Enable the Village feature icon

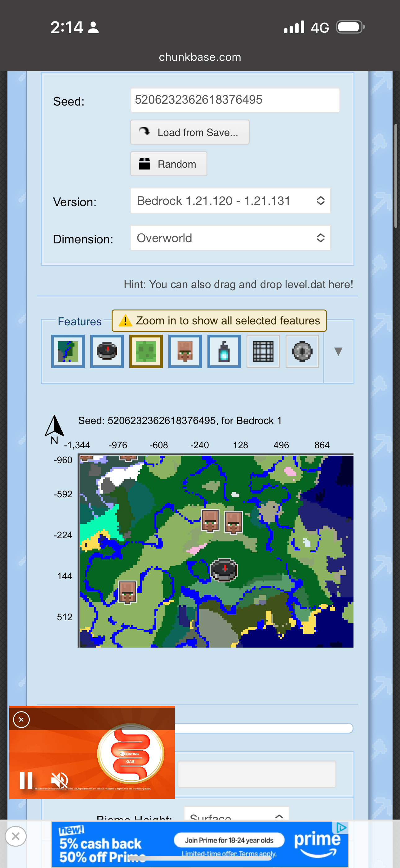tap(185, 351)
